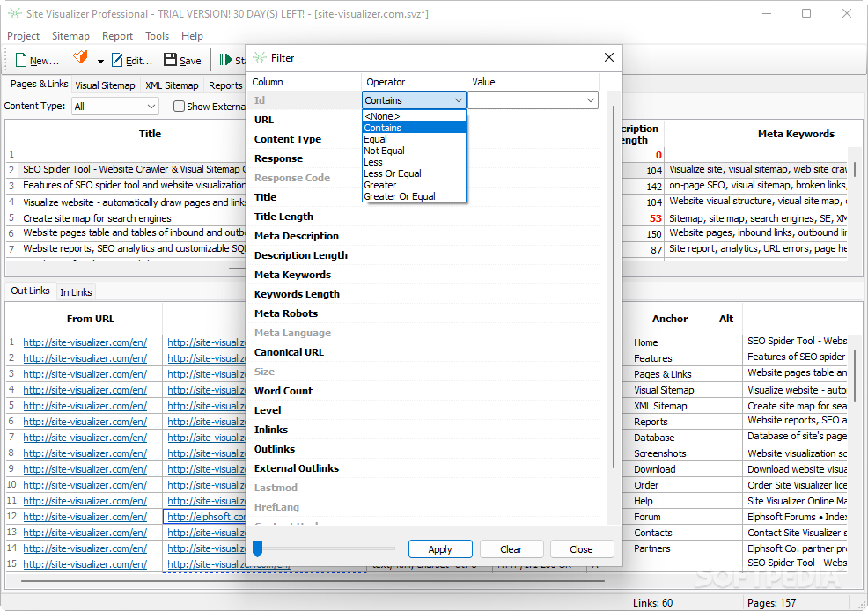Image resolution: width=868 pixels, height=611 pixels.
Task: Minimize the Site Visualizer window
Action: click(x=767, y=13)
